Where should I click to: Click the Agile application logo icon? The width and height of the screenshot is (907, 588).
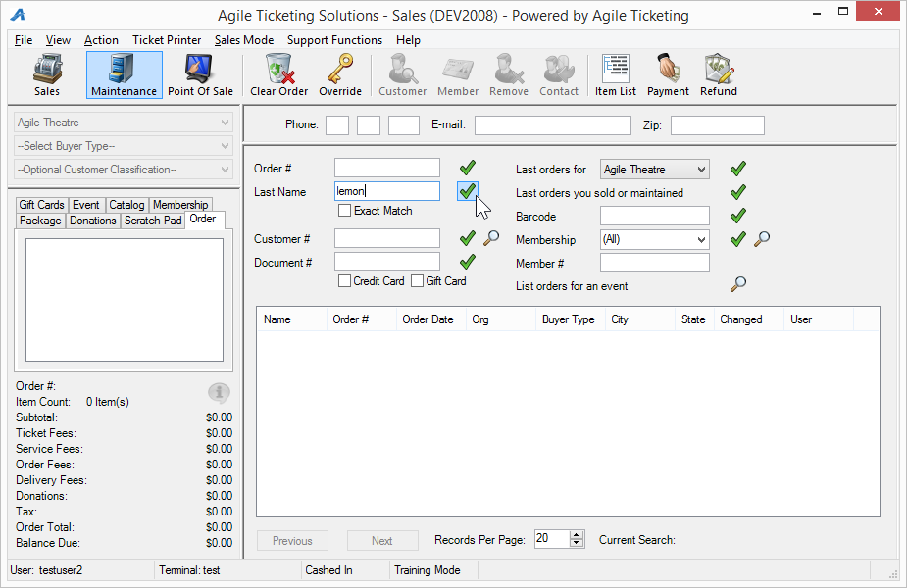click(x=18, y=15)
